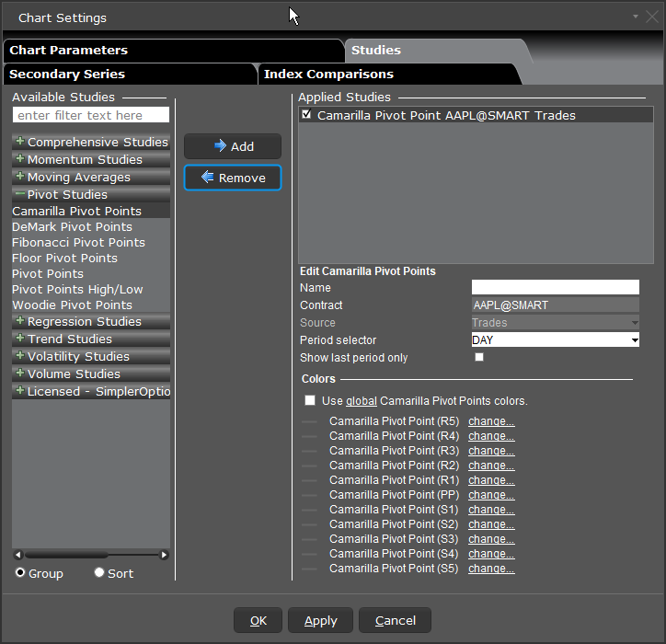Expand the Licensed - SimplerOptions group
The height and width of the screenshot is (644, 666).
click(91, 391)
